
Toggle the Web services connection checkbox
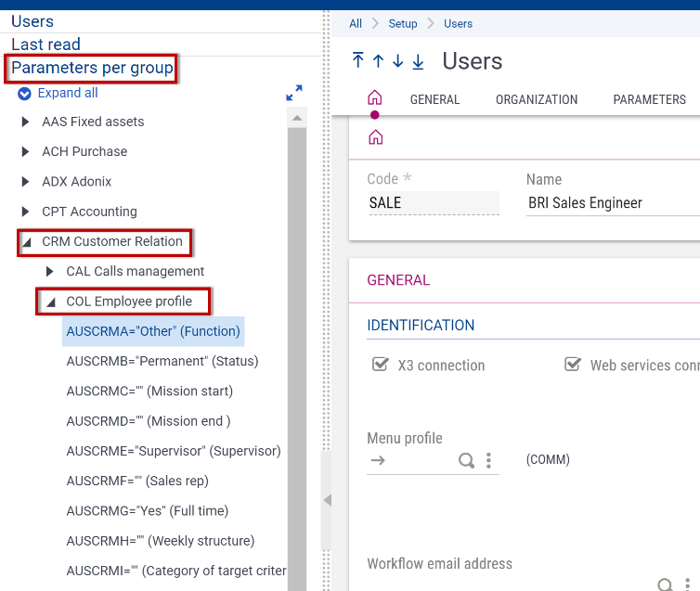(573, 365)
